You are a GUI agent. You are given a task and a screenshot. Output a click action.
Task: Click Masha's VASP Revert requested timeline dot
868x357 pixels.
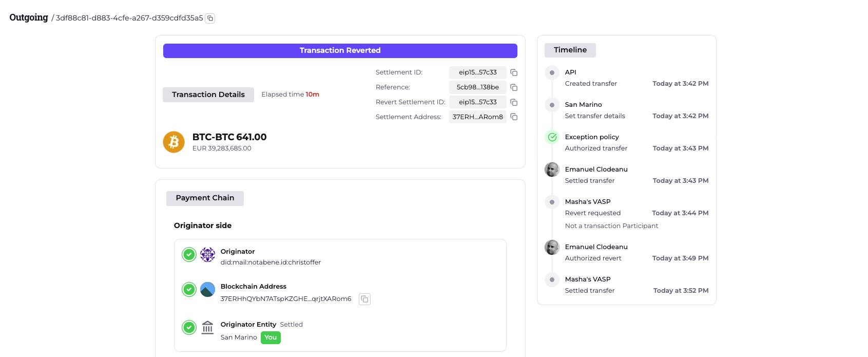552,202
